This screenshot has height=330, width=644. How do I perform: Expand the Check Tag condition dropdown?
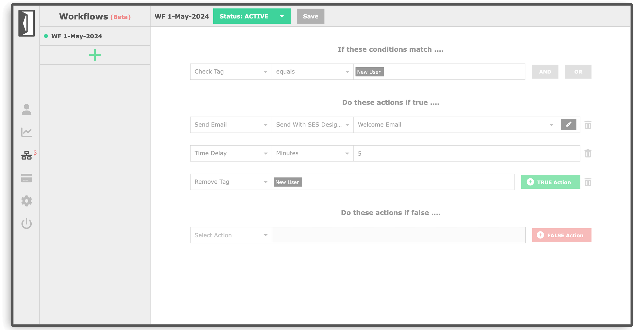click(x=265, y=72)
